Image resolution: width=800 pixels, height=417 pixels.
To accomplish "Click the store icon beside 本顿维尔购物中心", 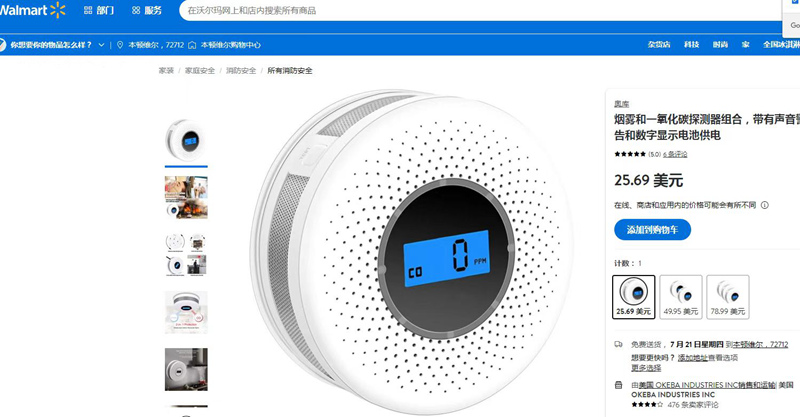I will (192, 45).
